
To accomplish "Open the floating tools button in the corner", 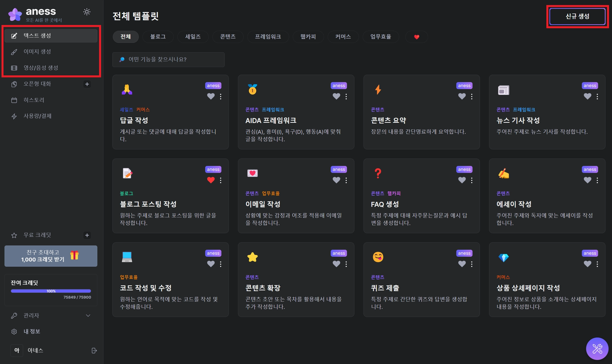I will (x=597, y=348).
